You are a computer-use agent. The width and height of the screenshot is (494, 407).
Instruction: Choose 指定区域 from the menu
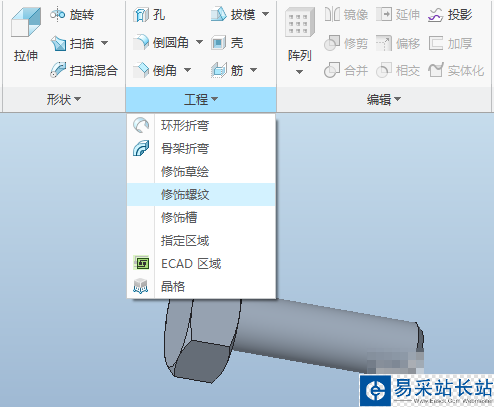tap(201, 241)
